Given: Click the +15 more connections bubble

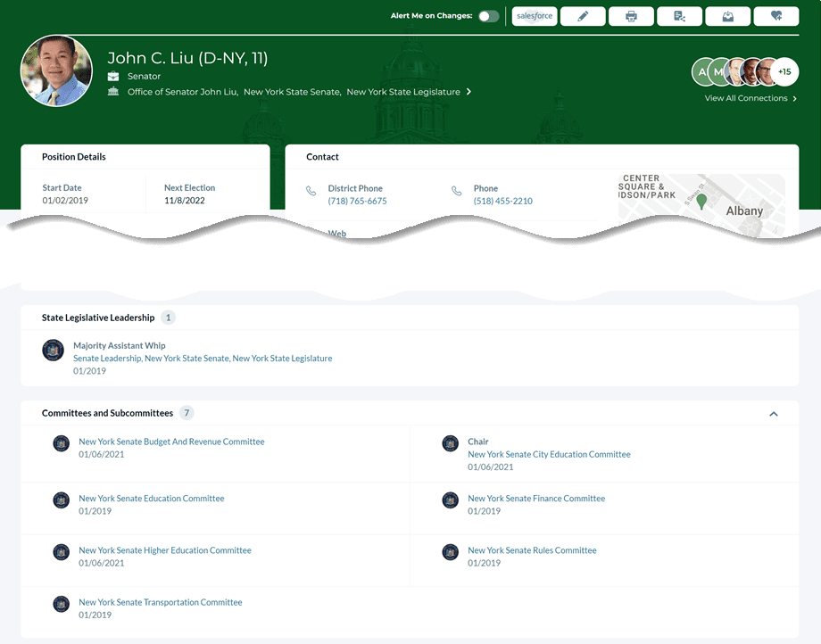Looking at the screenshot, I should tap(784, 71).
